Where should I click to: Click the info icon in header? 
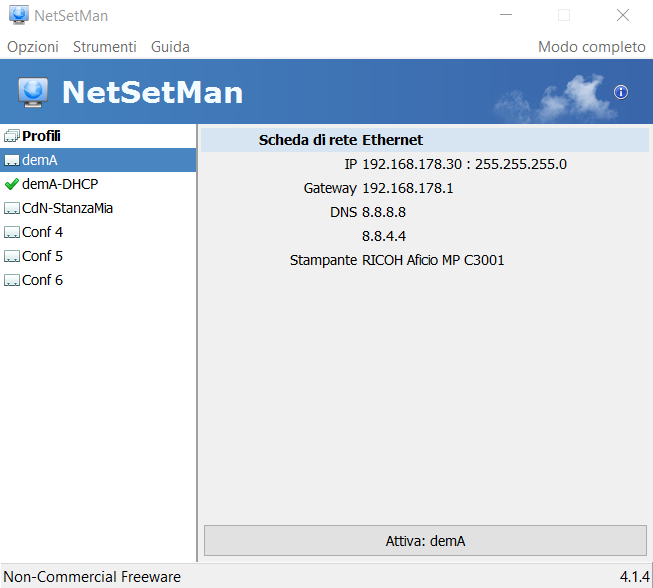pos(621,92)
